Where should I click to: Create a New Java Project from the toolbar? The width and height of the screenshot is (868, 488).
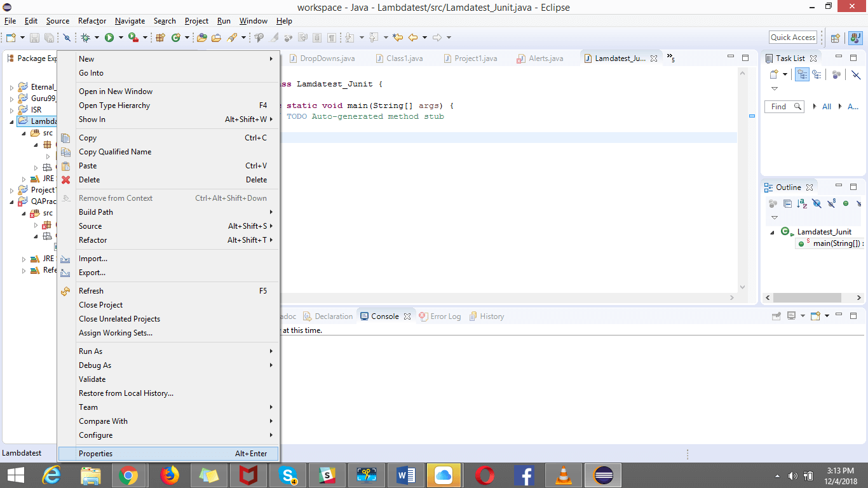pyautogui.click(x=160, y=37)
